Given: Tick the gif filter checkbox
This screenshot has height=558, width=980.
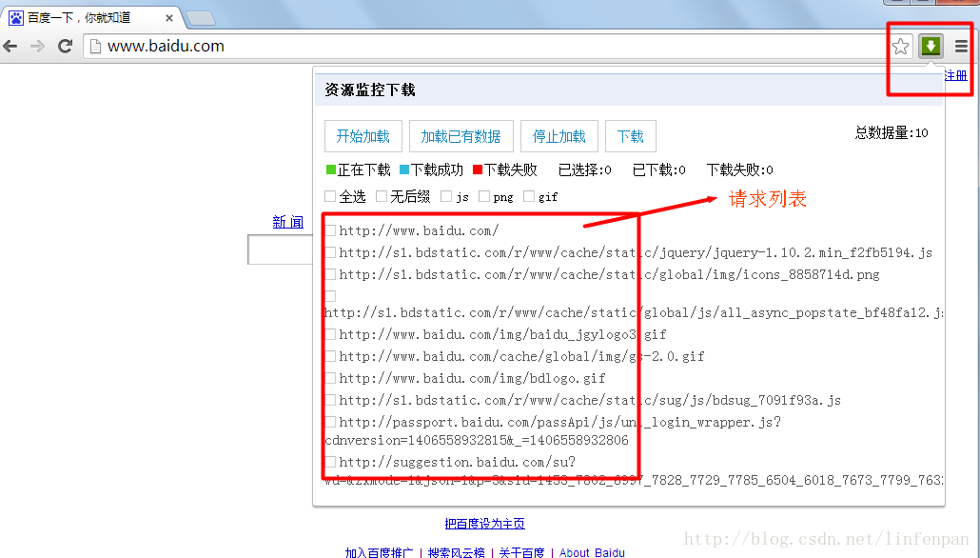Looking at the screenshot, I should click(529, 196).
